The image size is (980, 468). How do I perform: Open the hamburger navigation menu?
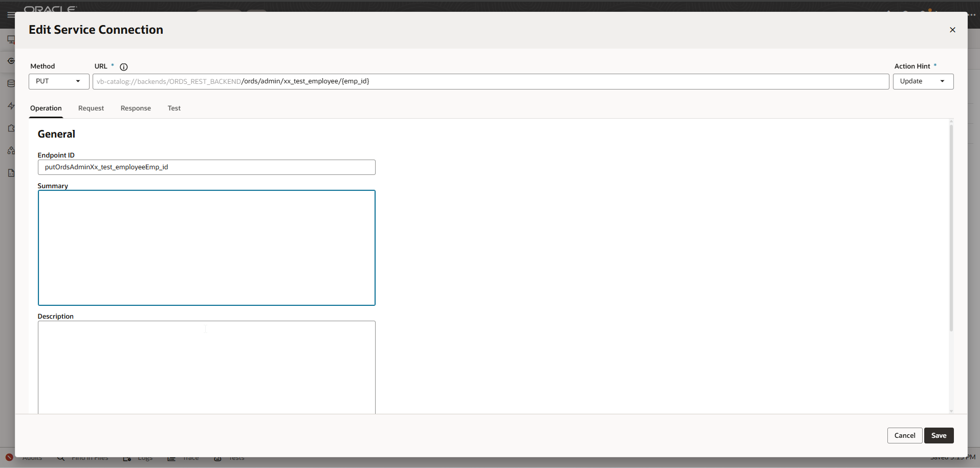pyautogui.click(x=10, y=15)
